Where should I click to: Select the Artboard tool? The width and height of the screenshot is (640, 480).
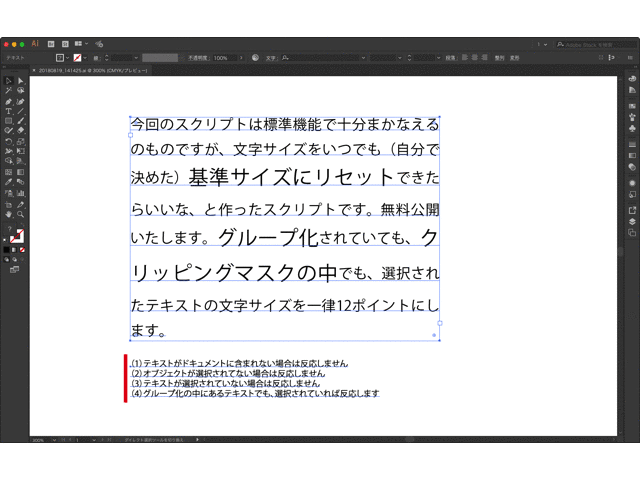tap(8, 204)
